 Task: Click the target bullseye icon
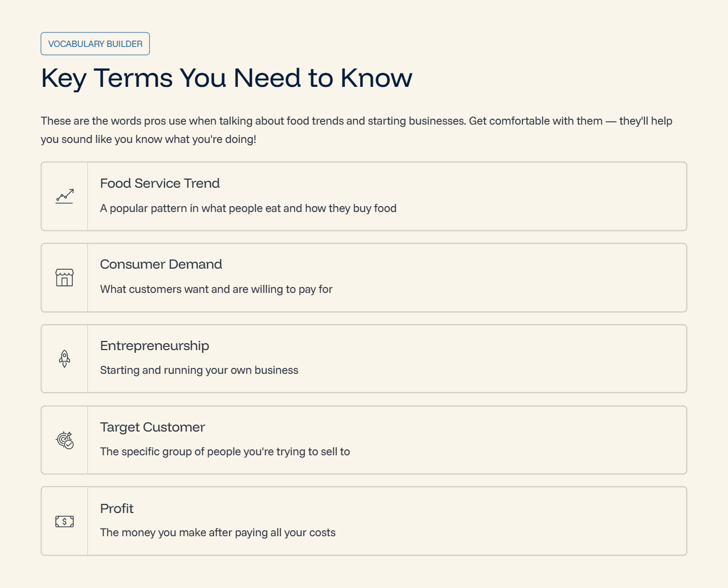pyautogui.click(x=64, y=440)
